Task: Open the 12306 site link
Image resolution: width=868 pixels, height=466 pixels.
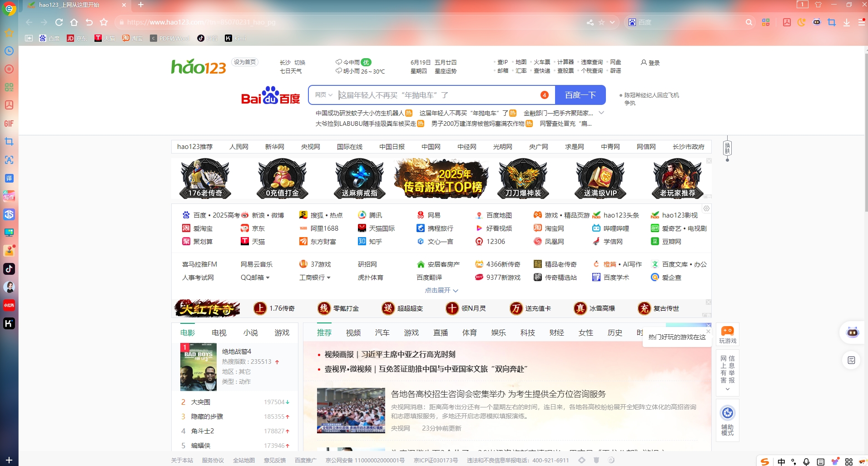Action: click(x=490, y=242)
